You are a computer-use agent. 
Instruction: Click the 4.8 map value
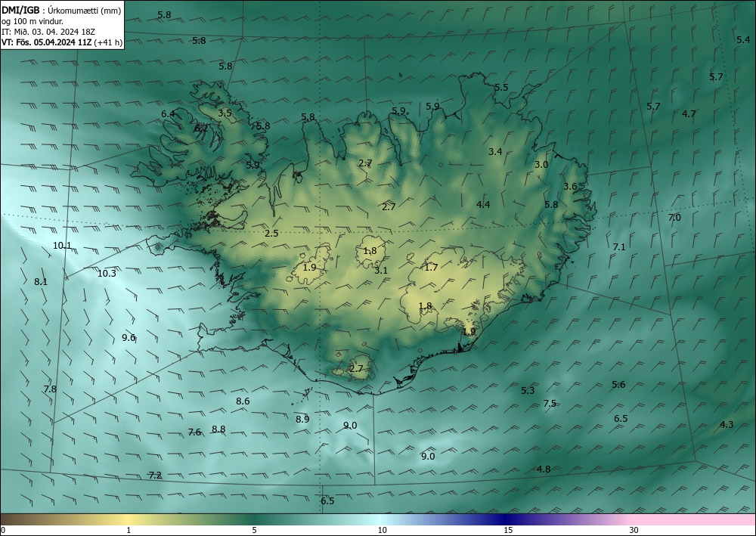[x=544, y=469]
